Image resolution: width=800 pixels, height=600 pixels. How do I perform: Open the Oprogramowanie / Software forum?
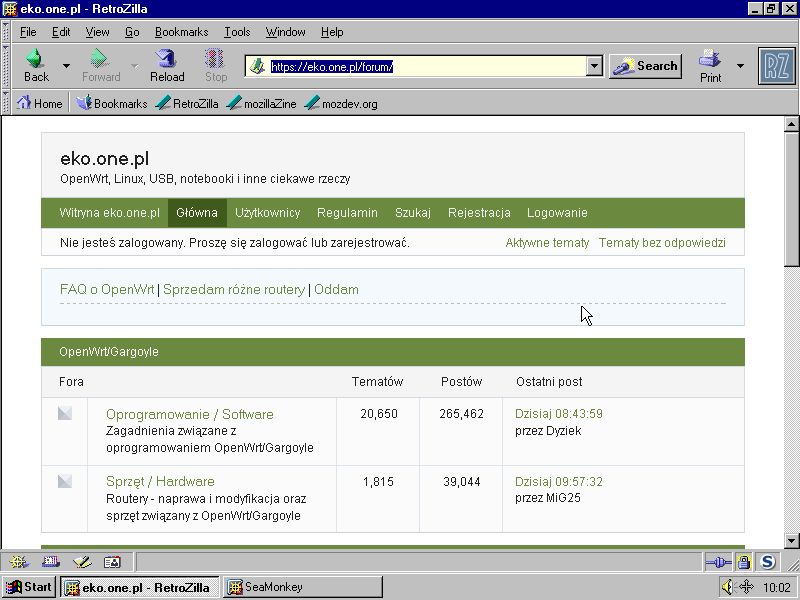click(190, 414)
